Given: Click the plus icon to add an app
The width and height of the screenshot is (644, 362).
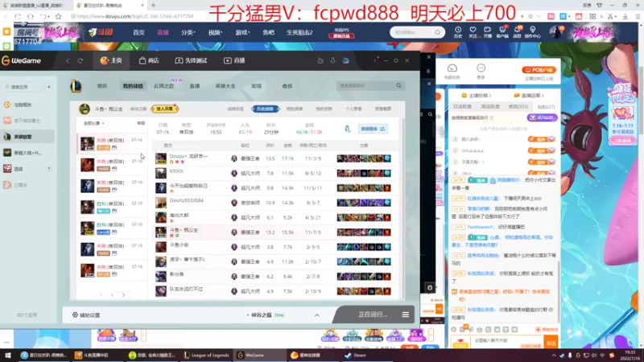Looking at the screenshot, I should 49,87.
